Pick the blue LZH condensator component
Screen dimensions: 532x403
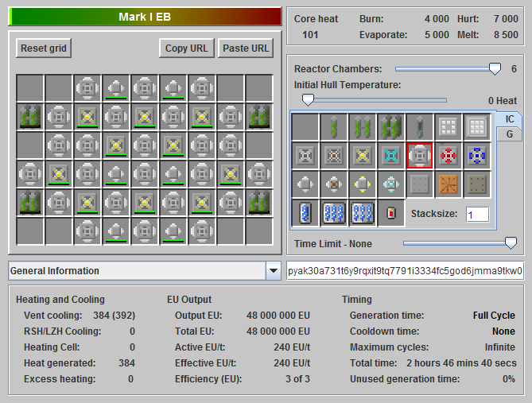[x=477, y=156]
